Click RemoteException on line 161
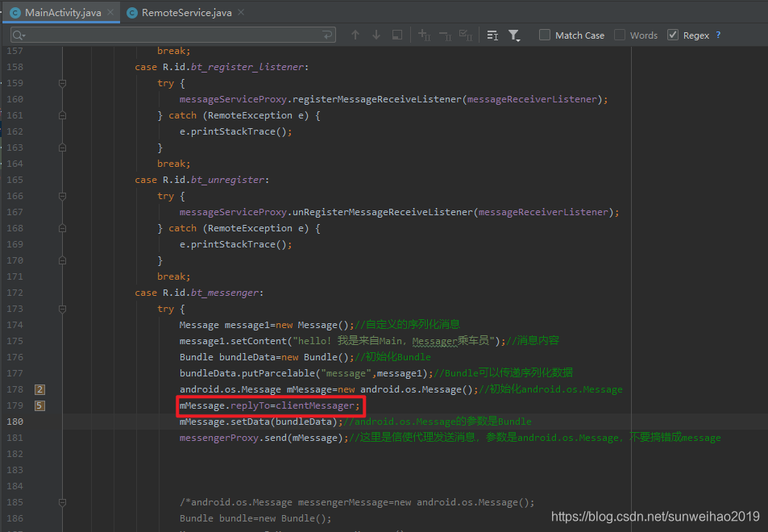The height and width of the screenshot is (532, 768). tap(250, 115)
